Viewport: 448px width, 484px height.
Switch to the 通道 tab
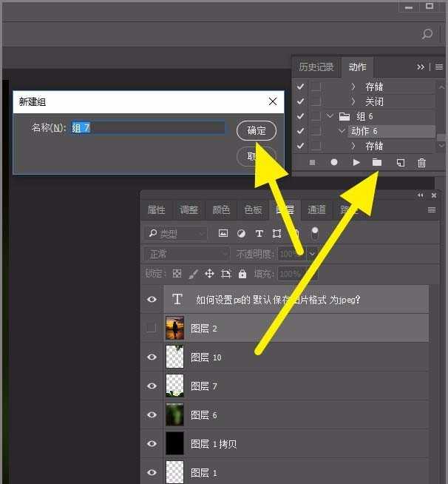pyautogui.click(x=317, y=210)
